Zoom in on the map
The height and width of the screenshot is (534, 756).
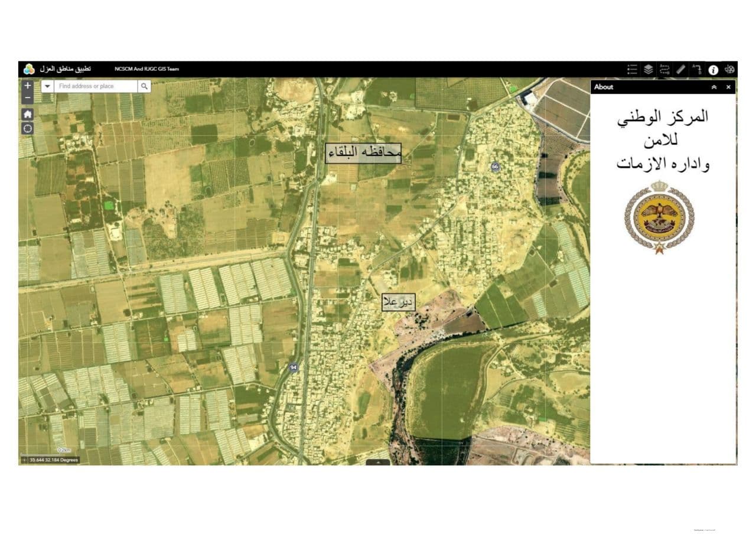(28, 86)
